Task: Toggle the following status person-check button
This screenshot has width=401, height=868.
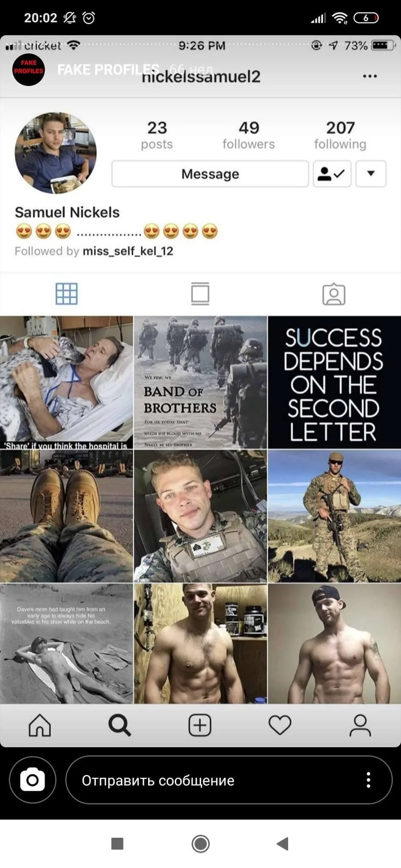Action: coord(332,174)
